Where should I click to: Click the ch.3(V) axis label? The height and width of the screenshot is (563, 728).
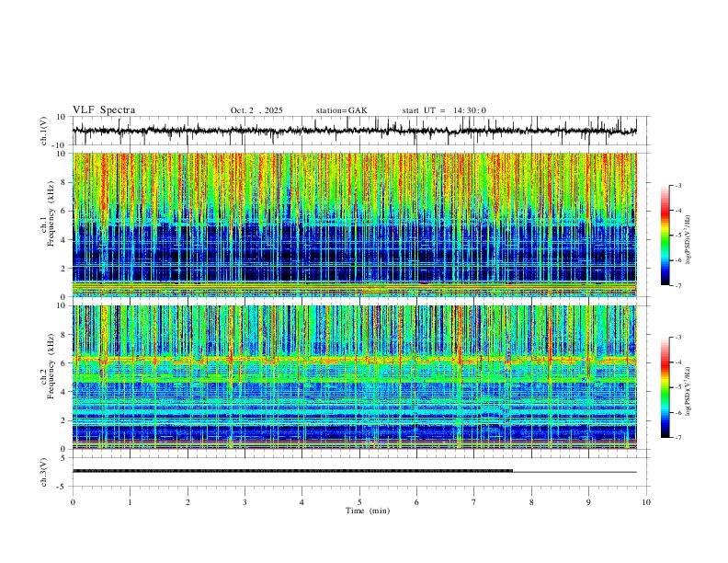[44, 472]
